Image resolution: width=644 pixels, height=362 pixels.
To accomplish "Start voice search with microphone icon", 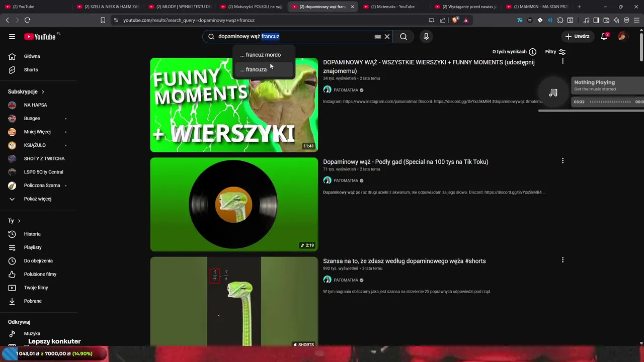I will (426, 36).
